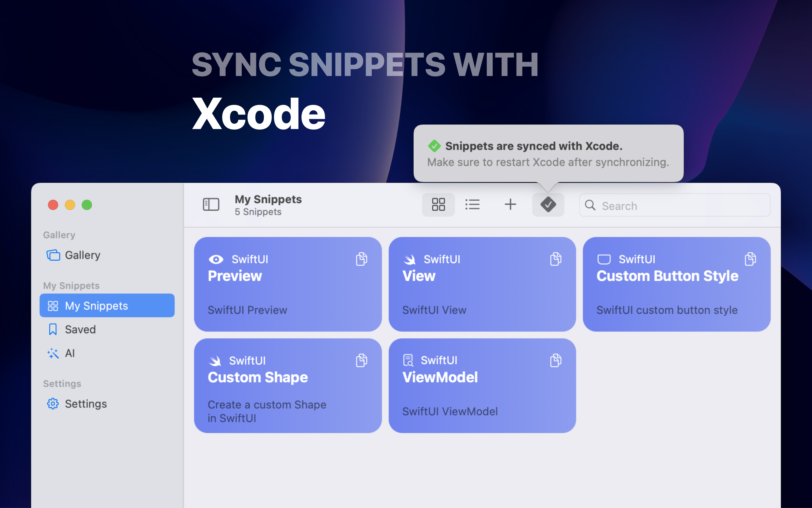Click the magnifying glass search icon

(590, 205)
